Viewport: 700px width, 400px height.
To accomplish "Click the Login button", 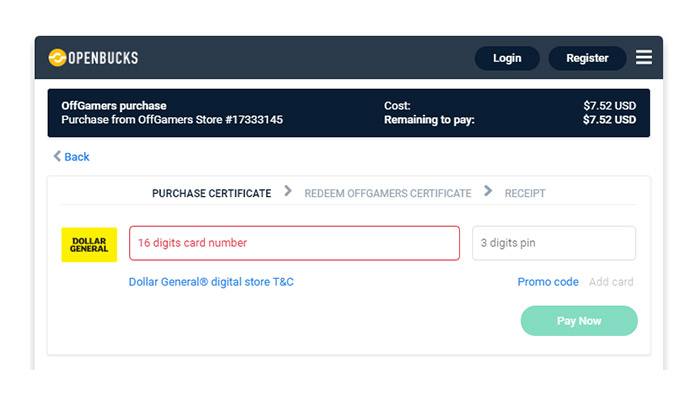I will pyautogui.click(x=507, y=58).
